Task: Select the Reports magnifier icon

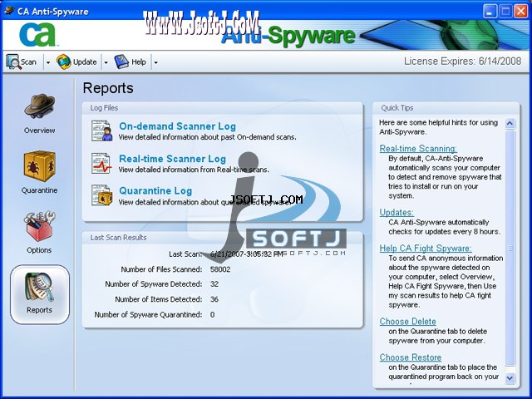Action: click(39, 287)
